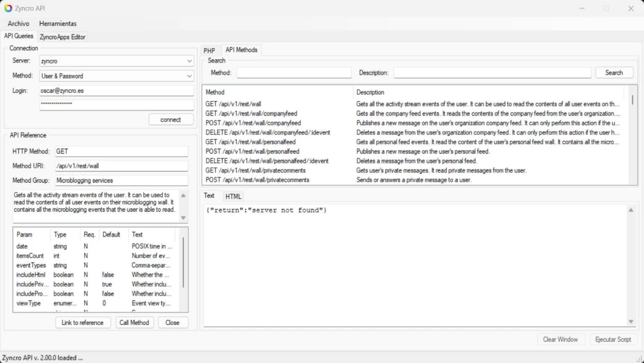Open the PHP tab
Screen dimensions: 644x363
[x=210, y=51]
